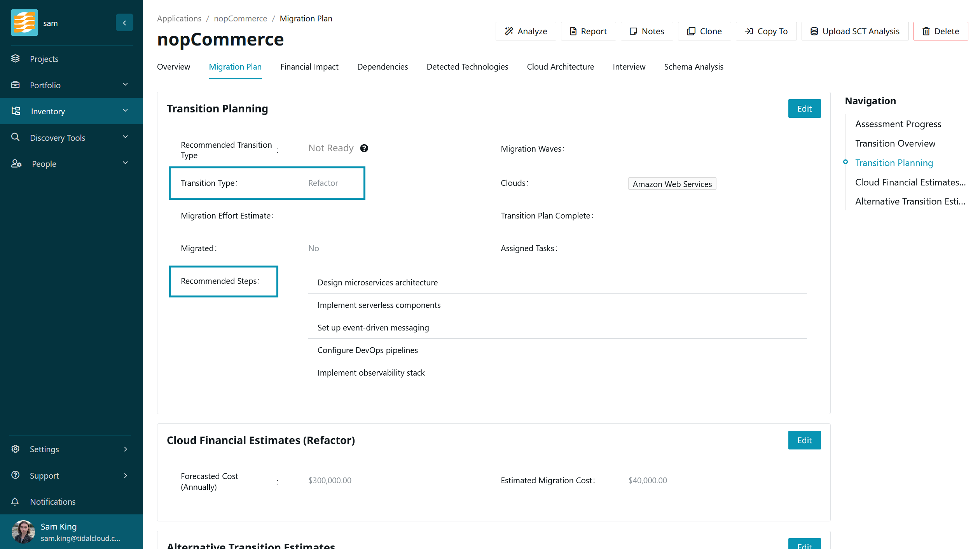The height and width of the screenshot is (549, 980).
Task: Open the Notes panel button
Action: click(x=646, y=31)
